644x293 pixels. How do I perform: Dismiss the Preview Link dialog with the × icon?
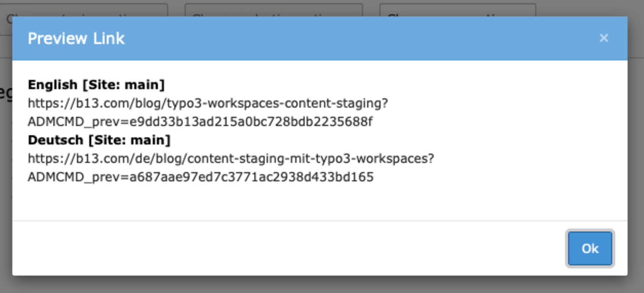(x=604, y=38)
